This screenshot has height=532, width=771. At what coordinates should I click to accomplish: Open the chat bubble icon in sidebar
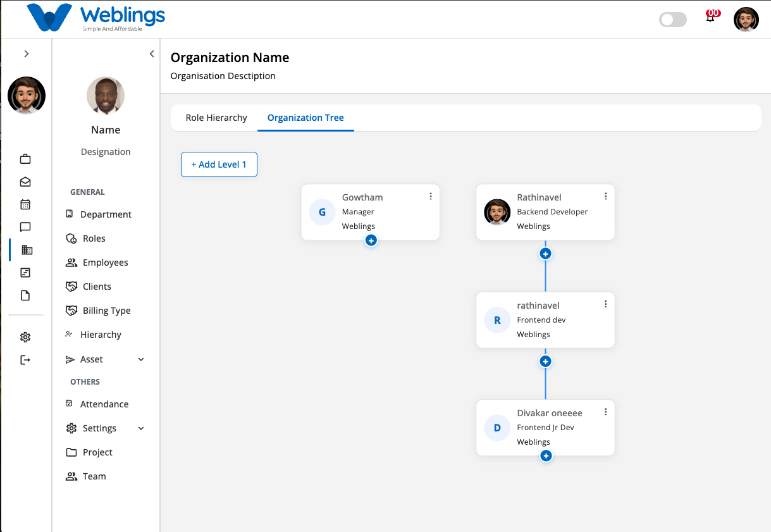(25, 227)
